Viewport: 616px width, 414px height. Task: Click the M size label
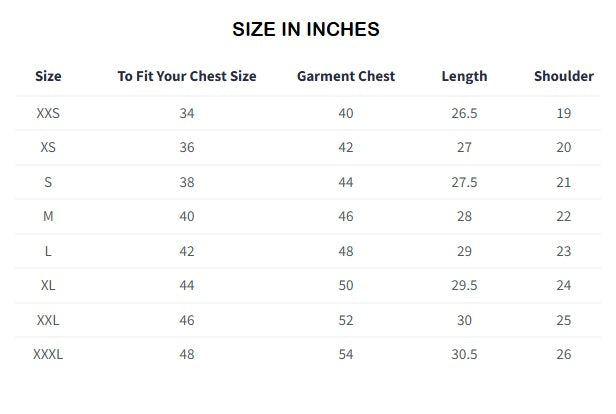tap(48, 216)
